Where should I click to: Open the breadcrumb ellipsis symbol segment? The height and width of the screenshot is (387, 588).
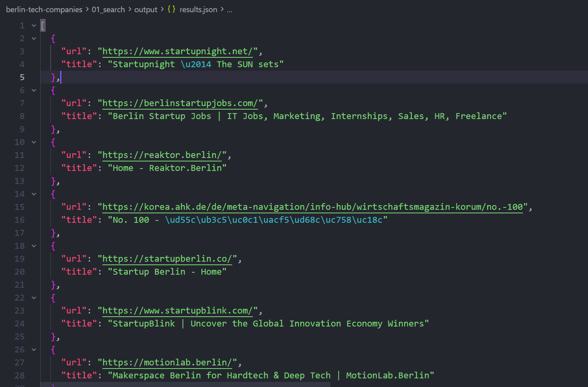230,9
